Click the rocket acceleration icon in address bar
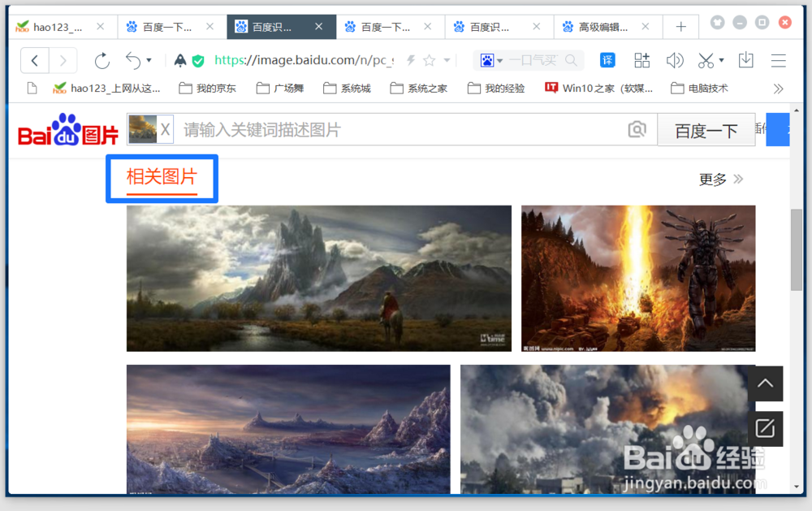The image size is (812, 511). [x=179, y=61]
